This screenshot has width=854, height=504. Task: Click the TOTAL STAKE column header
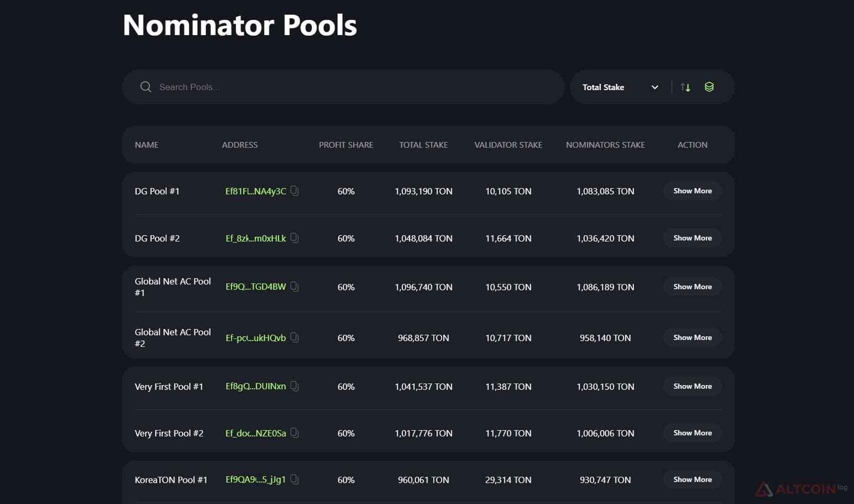coord(423,145)
